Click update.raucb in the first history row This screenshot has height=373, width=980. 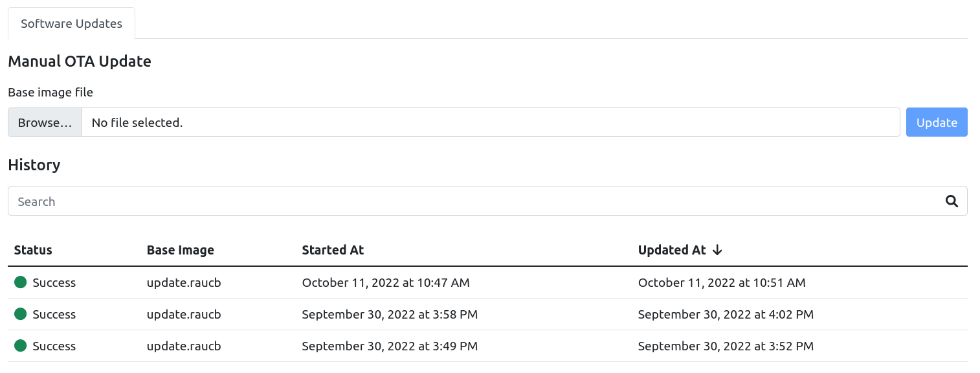click(184, 282)
